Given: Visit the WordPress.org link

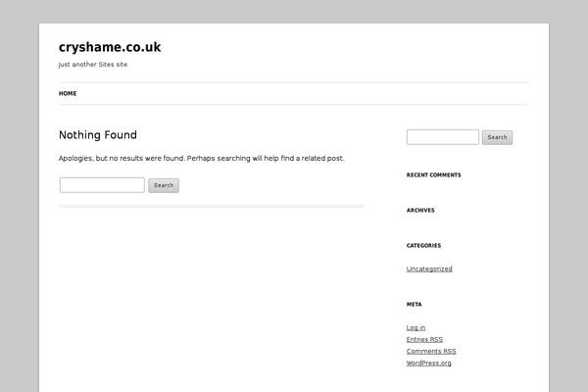Looking at the screenshot, I should tap(428, 363).
